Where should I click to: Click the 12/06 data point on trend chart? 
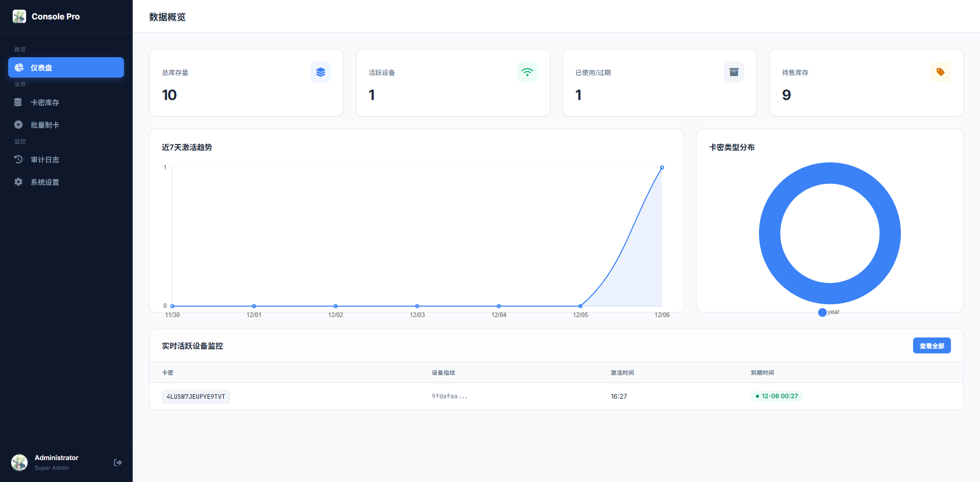click(x=662, y=167)
